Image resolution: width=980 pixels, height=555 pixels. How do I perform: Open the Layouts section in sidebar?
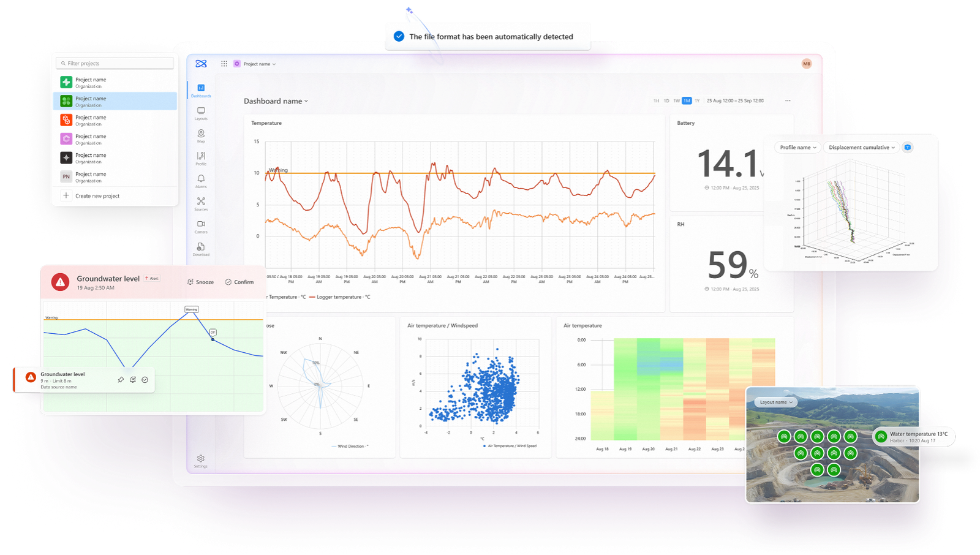click(201, 113)
